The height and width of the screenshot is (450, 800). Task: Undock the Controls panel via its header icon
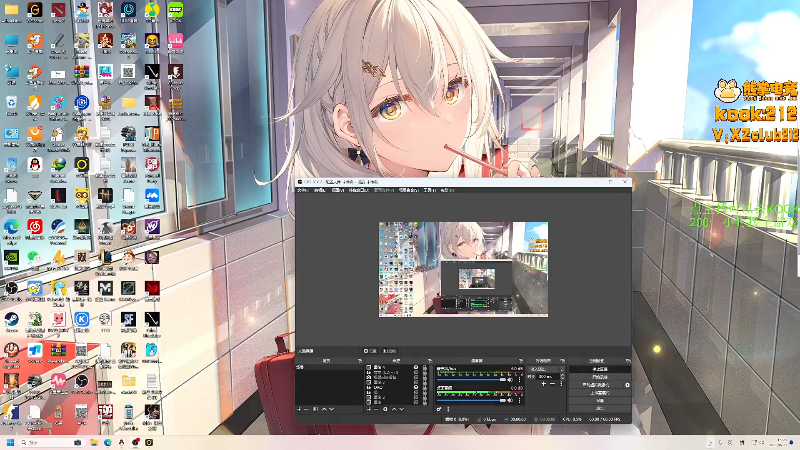[x=627, y=361]
